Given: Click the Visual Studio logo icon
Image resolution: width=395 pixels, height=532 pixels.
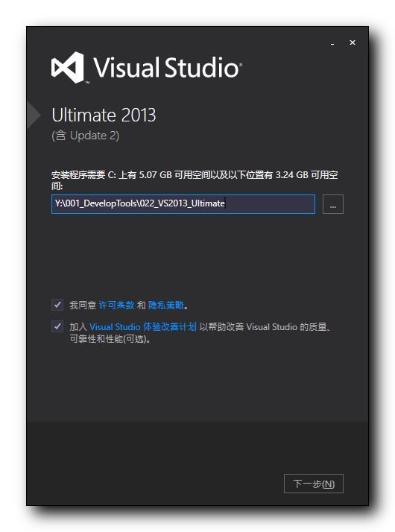Looking at the screenshot, I should (68, 68).
